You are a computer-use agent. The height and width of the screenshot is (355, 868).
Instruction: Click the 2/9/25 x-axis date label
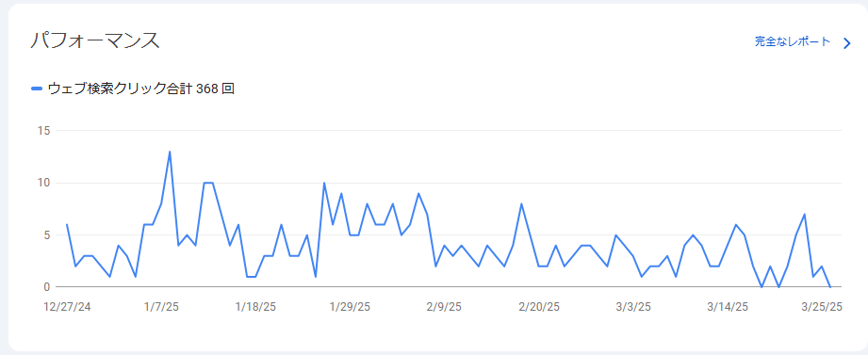tap(444, 307)
